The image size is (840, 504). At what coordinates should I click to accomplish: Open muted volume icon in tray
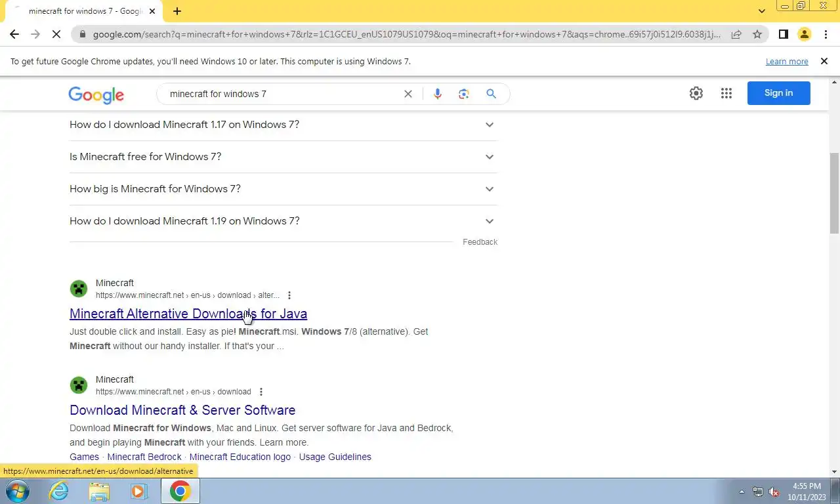tap(774, 492)
